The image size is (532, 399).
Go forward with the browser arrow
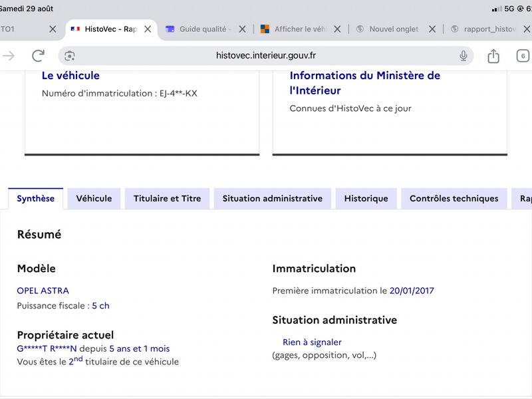(9, 56)
